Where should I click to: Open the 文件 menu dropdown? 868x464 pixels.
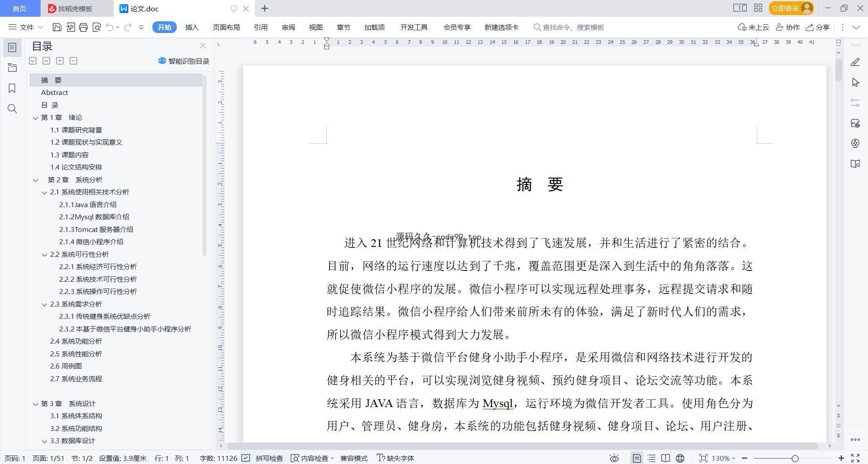(x=26, y=27)
